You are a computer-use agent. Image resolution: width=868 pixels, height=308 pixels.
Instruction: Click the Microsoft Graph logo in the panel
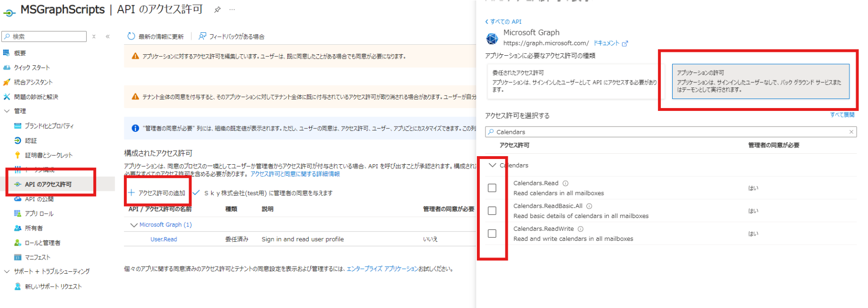(492, 38)
